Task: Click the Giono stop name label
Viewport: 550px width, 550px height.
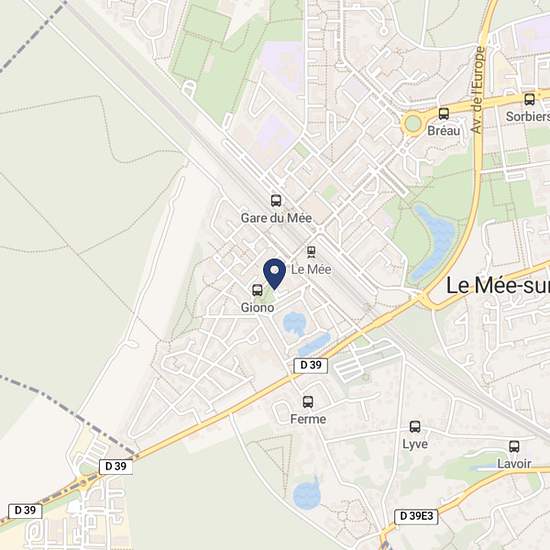Action: pos(257,308)
